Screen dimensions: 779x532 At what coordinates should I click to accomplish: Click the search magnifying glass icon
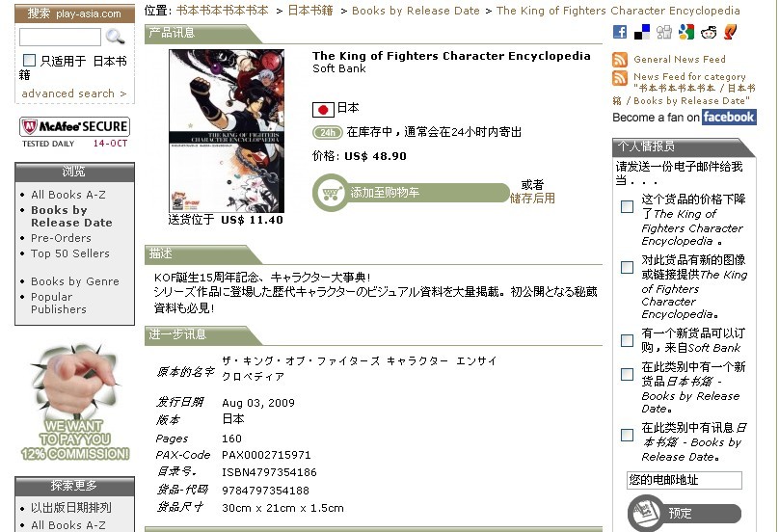(115, 37)
